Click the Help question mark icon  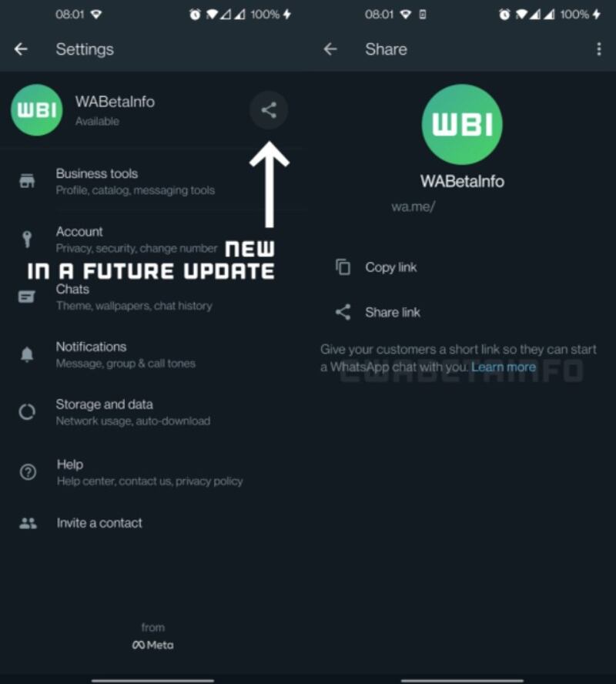[28, 472]
